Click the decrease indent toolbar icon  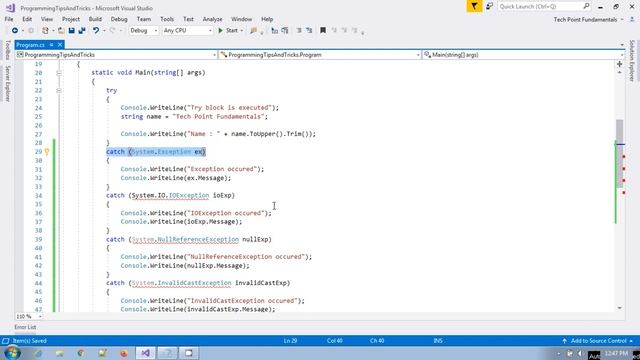click(x=299, y=31)
